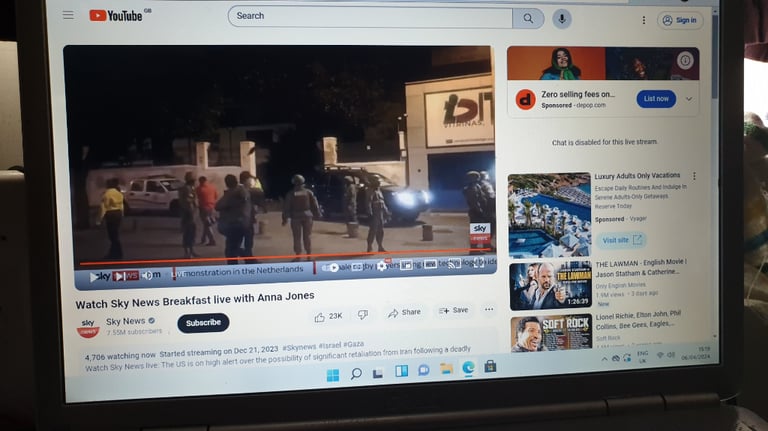The image size is (768, 431).
Task: Subscribe to Sky News channel
Action: pyautogui.click(x=203, y=323)
